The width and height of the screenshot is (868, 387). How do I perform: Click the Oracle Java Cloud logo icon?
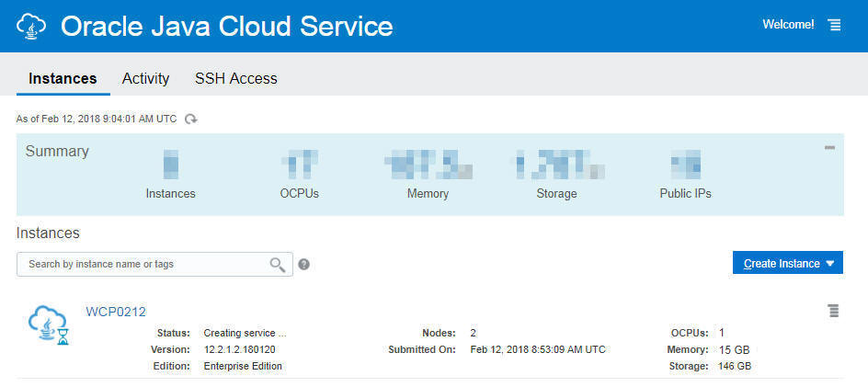tap(33, 26)
